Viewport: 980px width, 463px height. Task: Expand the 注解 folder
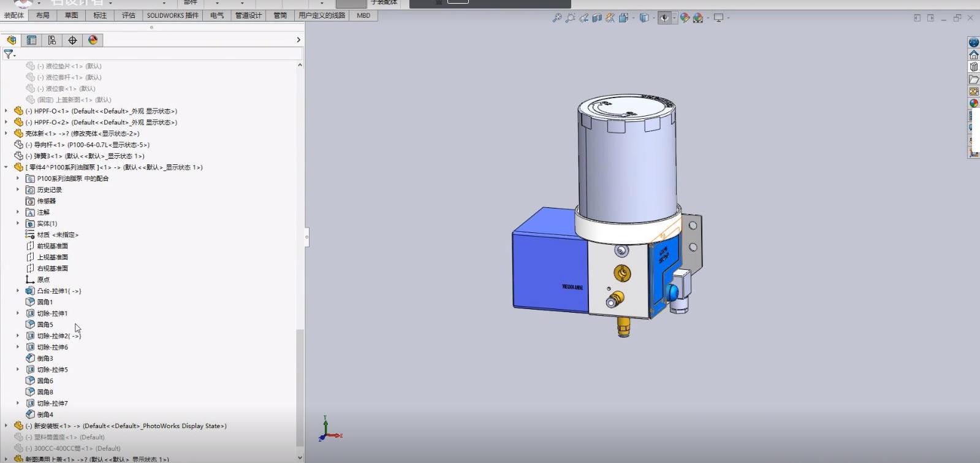point(18,212)
